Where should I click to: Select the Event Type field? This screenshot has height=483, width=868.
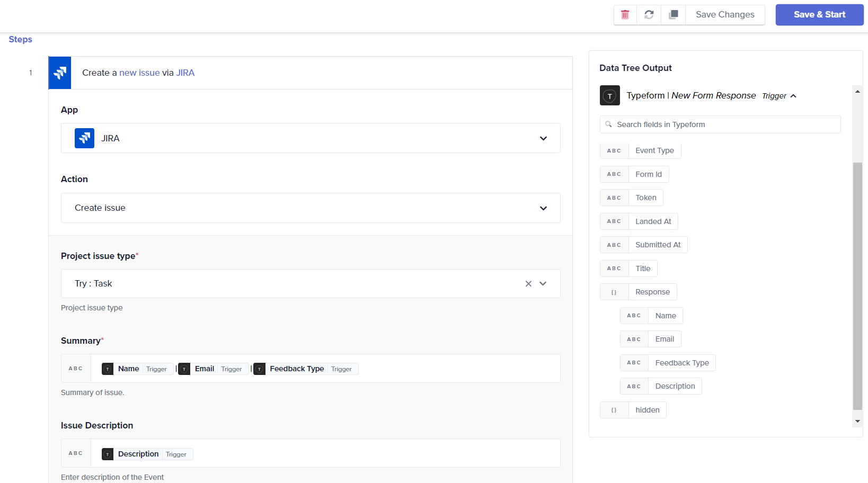click(641, 151)
